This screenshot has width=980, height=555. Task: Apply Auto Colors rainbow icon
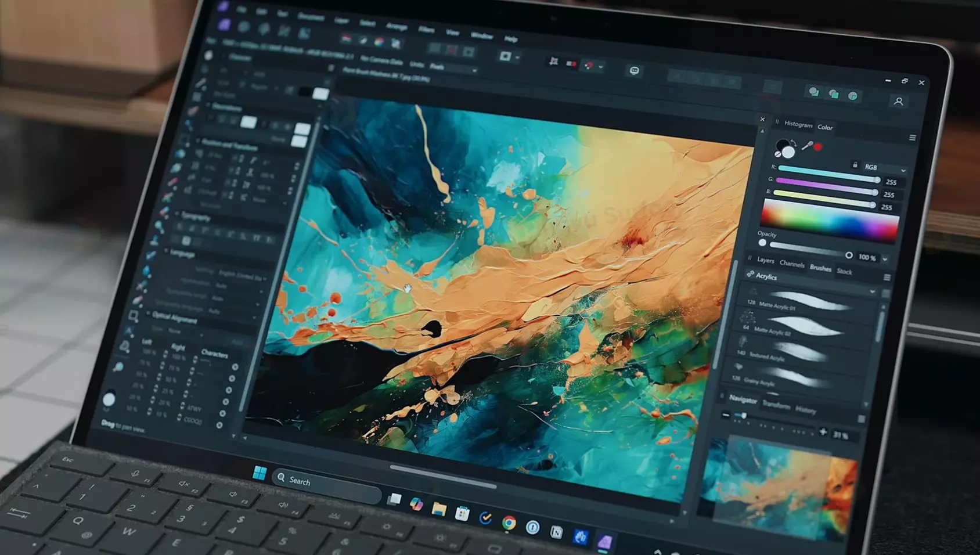coord(379,42)
